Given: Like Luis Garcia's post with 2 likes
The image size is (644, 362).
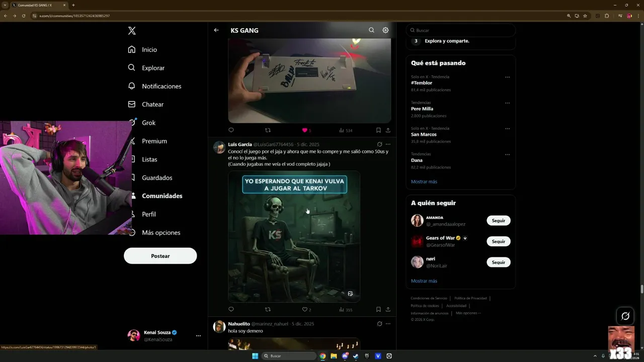Looking at the screenshot, I should [306, 309].
